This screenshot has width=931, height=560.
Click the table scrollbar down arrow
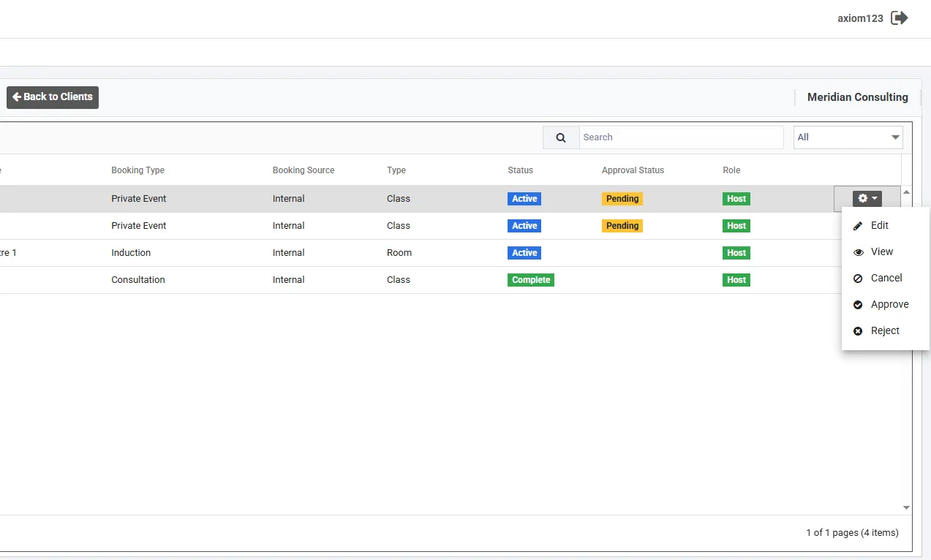(907, 507)
